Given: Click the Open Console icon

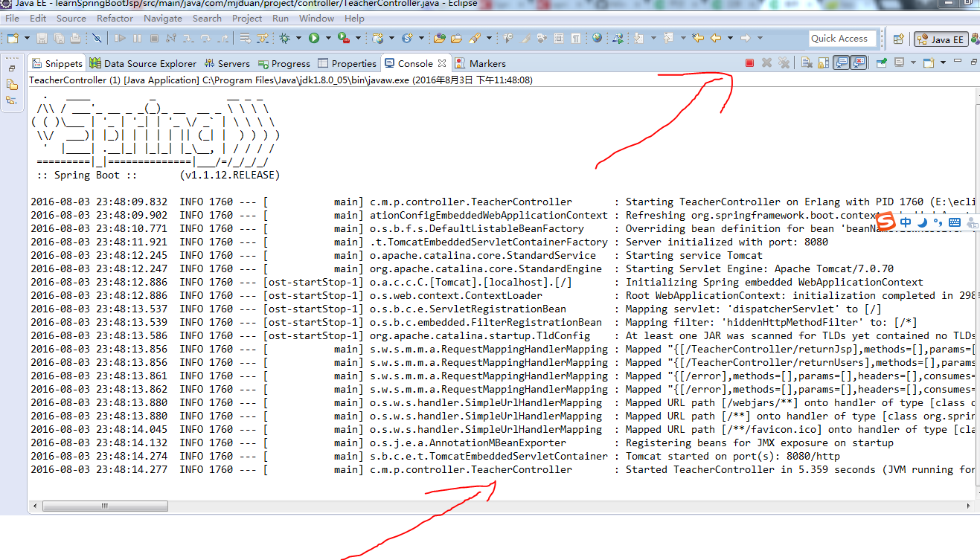Looking at the screenshot, I should pos(929,63).
